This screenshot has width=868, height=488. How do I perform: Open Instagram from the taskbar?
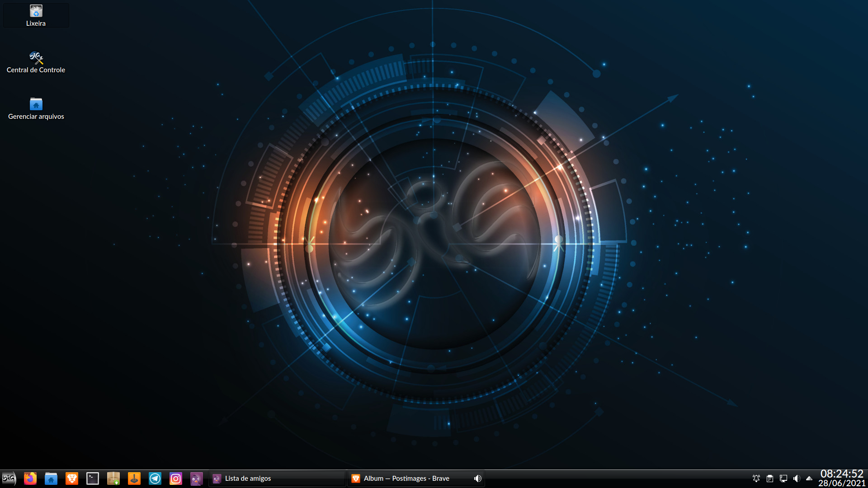point(176,479)
